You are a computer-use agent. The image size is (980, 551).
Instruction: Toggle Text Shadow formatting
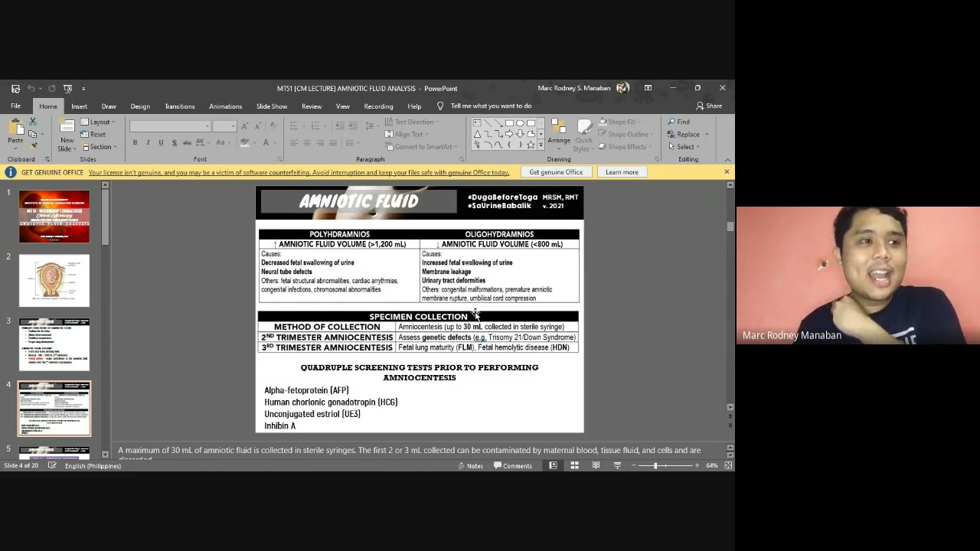(175, 142)
